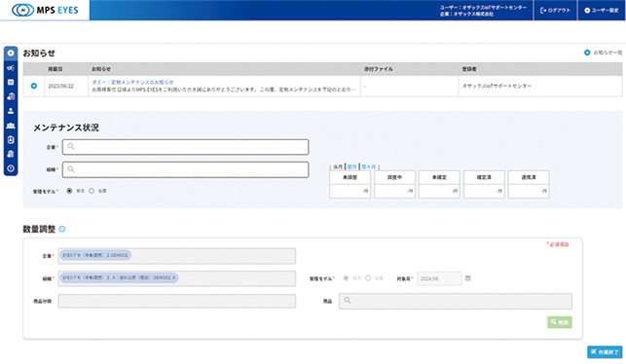Open the お知らせ一覧 link

pos(603,53)
